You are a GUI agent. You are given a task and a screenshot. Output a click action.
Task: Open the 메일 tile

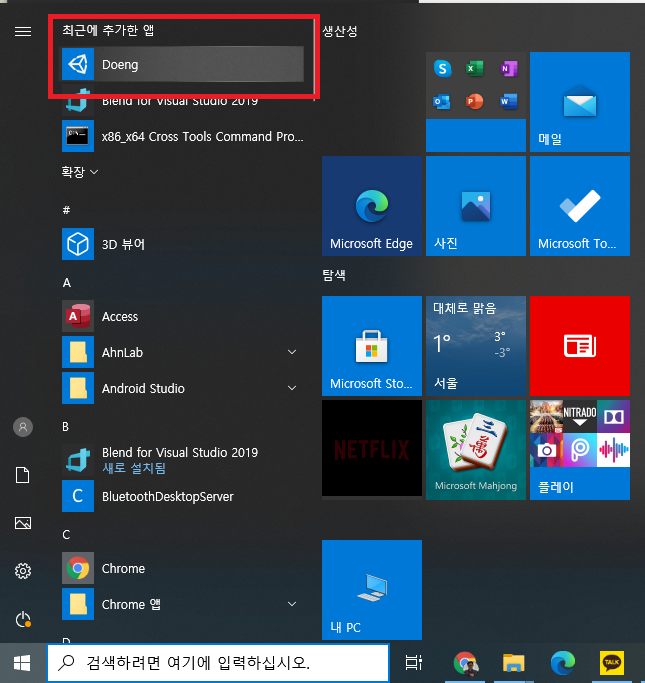580,102
